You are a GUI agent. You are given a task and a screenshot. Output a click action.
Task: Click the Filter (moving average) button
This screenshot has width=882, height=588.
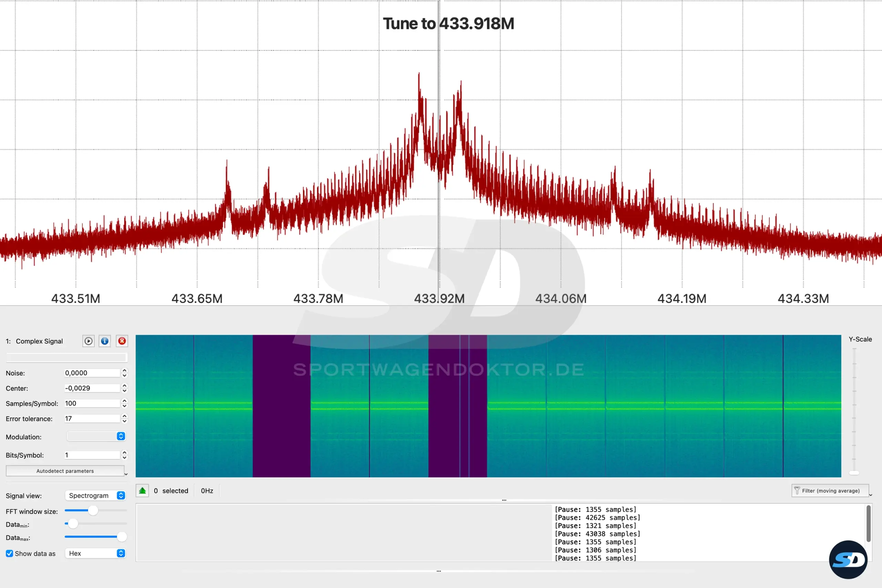click(830, 491)
